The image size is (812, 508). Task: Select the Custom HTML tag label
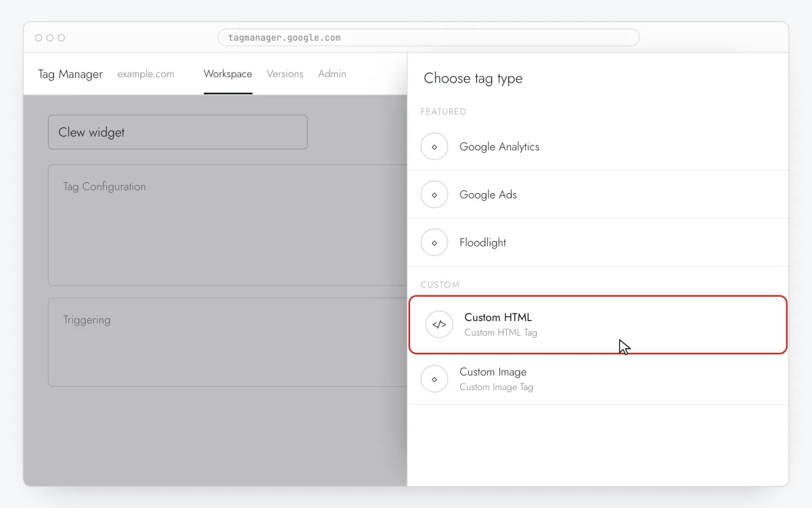pyautogui.click(x=498, y=317)
